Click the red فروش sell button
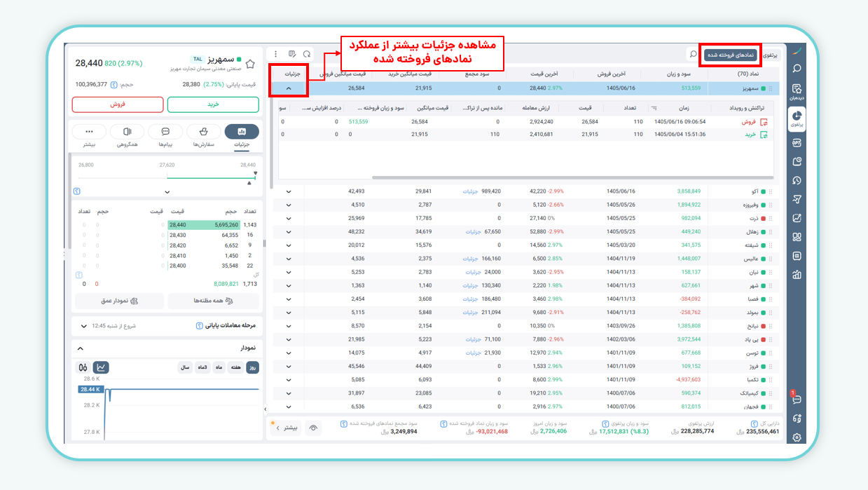Image resolution: width=868 pixels, height=490 pixels. [118, 104]
